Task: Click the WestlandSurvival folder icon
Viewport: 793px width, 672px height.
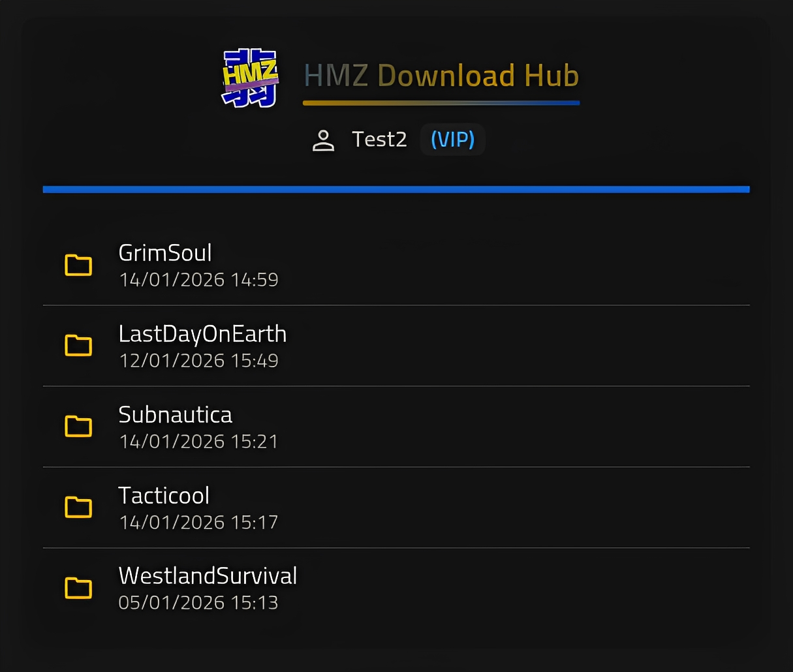Action: 78,588
